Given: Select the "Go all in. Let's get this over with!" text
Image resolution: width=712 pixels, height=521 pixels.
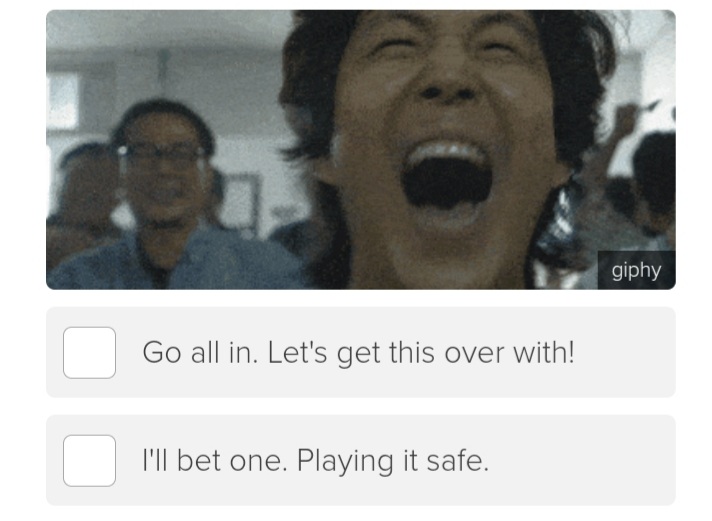Looking at the screenshot, I should click(x=358, y=352).
